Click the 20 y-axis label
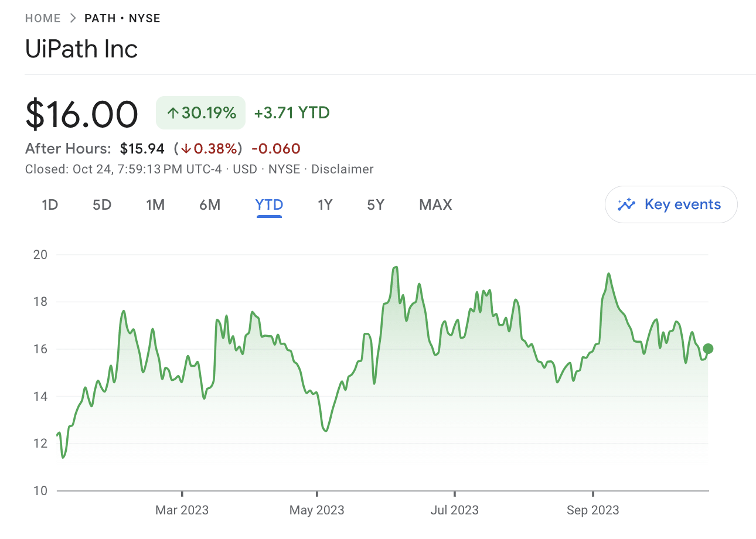 [40, 255]
